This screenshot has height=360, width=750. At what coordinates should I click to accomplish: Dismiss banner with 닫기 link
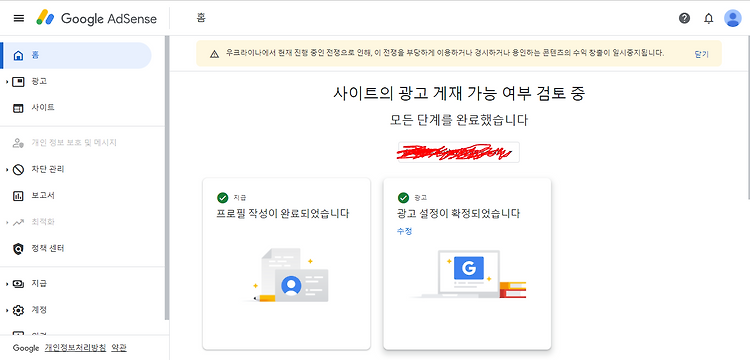(x=701, y=54)
